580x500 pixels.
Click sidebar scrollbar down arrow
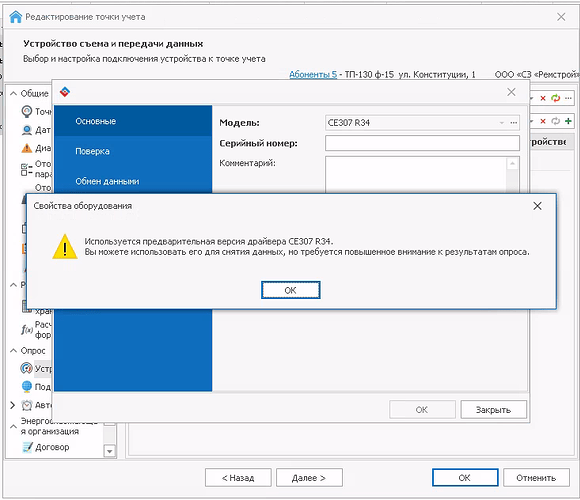109,451
